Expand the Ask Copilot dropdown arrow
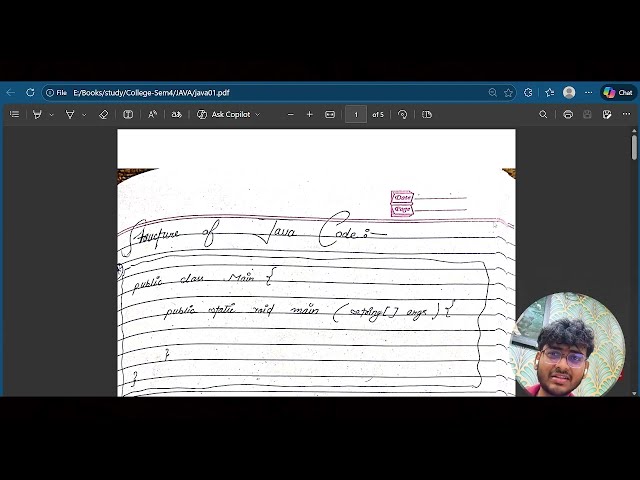Screen dimensions: 640x480 point(258,115)
